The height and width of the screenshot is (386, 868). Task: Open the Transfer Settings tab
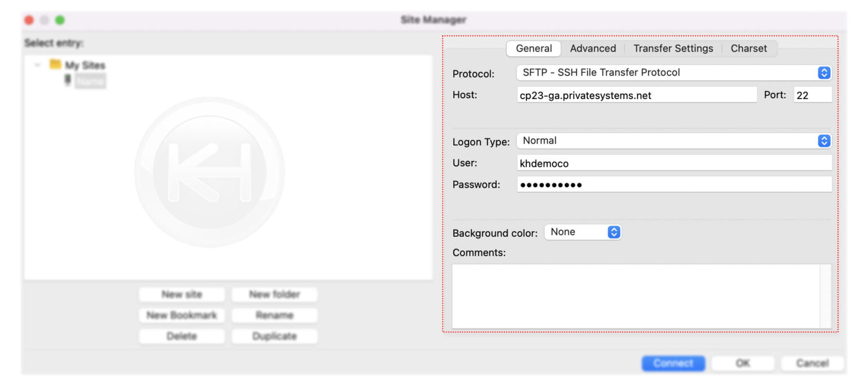pos(672,49)
